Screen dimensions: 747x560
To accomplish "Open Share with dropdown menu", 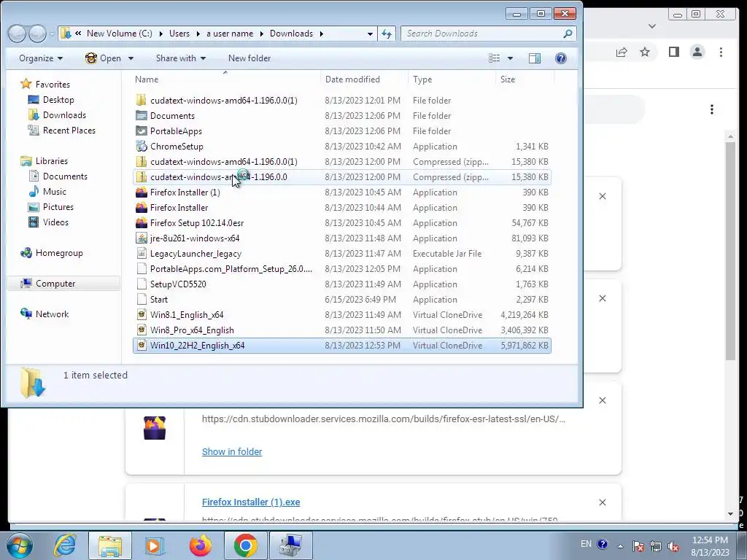I will 181,58.
